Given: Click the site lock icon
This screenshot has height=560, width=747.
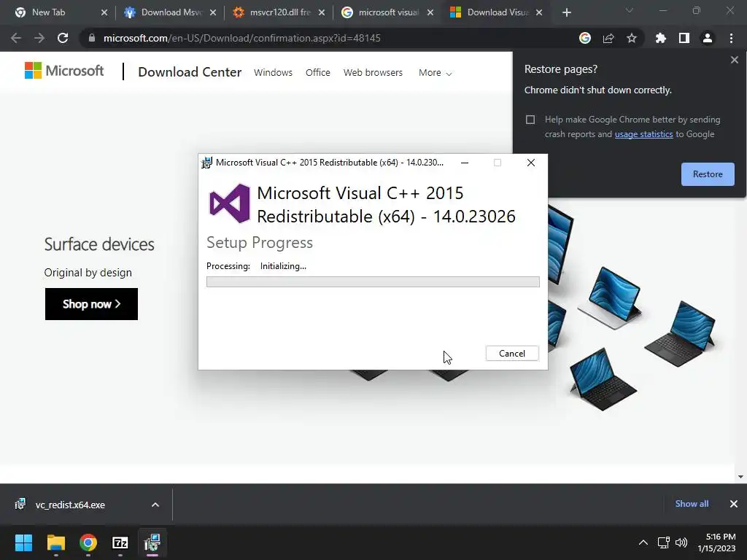Looking at the screenshot, I should pos(92,38).
